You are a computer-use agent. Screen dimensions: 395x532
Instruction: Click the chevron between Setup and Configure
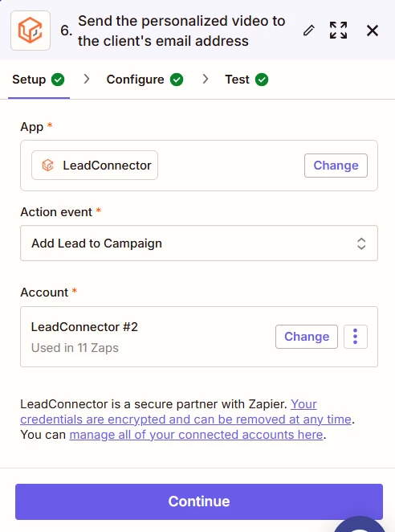click(87, 80)
